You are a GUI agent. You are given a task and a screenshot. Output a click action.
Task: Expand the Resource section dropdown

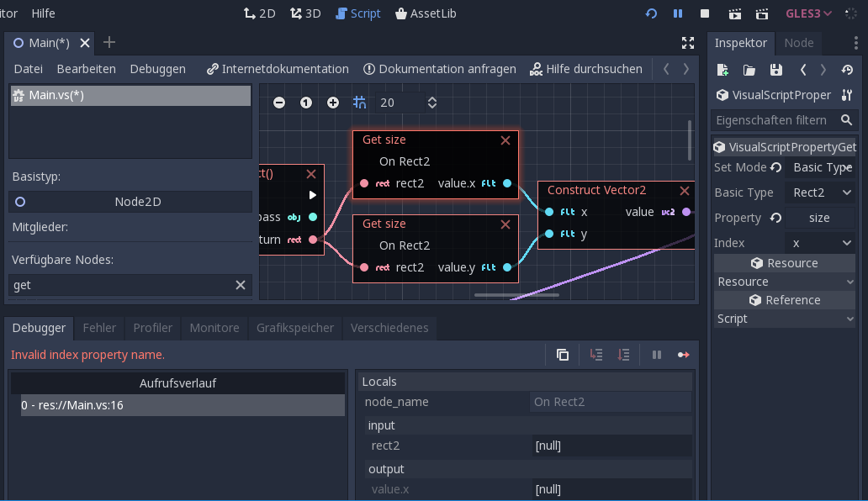coord(783,281)
